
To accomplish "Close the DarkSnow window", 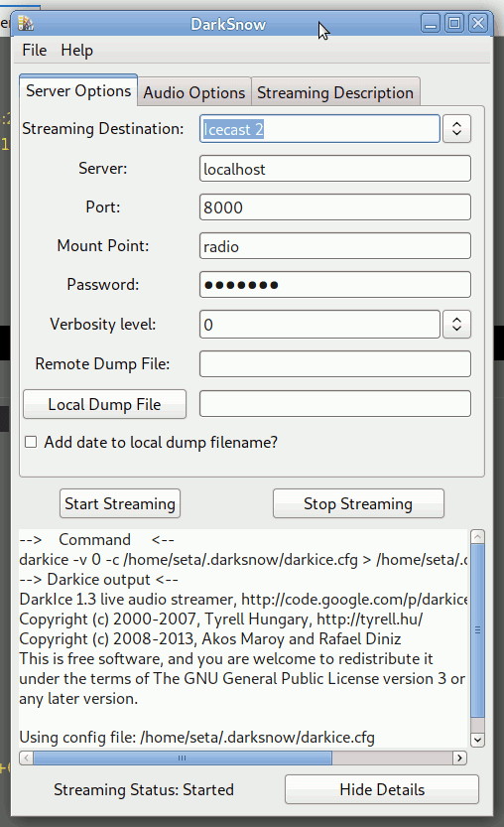I will pos(478,24).
